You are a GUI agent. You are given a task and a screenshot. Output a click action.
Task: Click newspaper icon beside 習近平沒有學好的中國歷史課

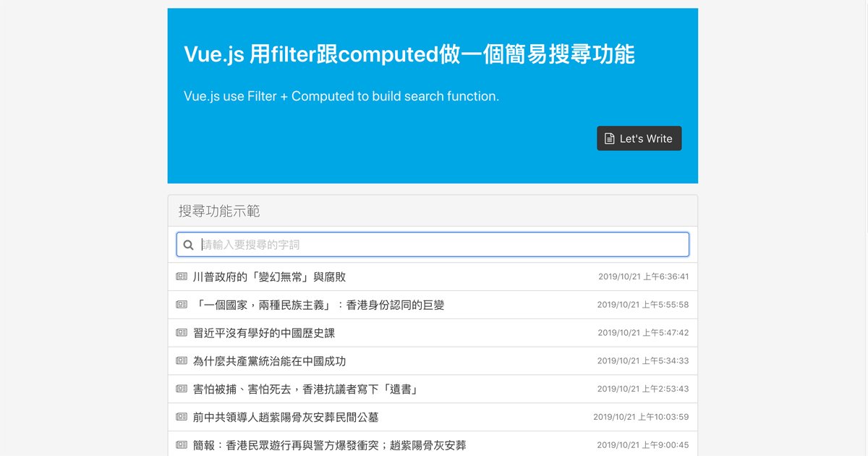(x=182, y=333)
